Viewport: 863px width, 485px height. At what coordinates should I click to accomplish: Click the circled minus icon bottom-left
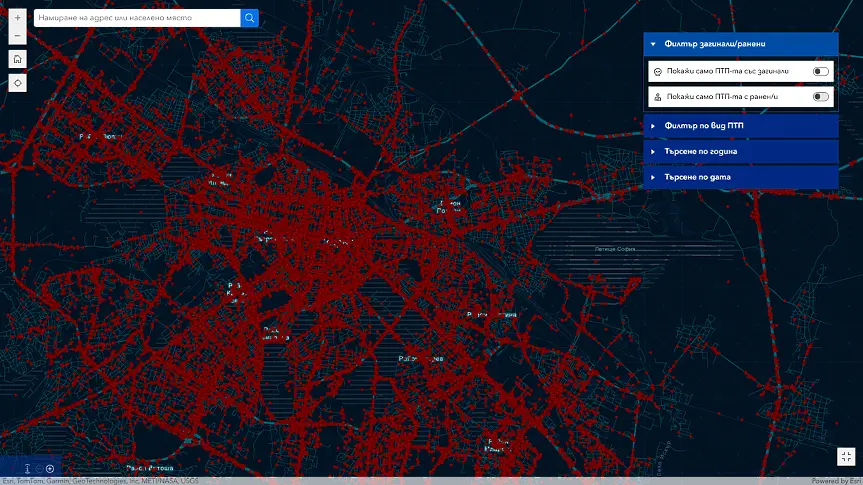[39, 468]
